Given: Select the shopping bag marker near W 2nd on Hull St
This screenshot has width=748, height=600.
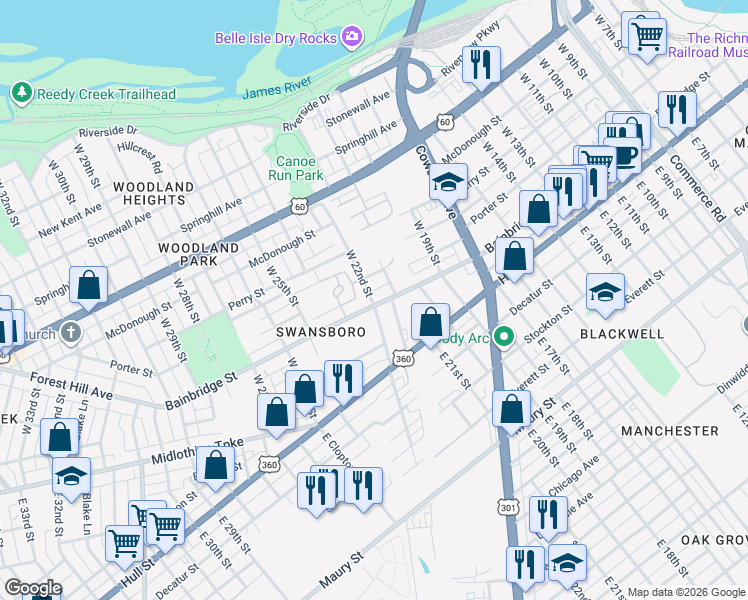Looking at the screenshot, I should tap(276, 414).
